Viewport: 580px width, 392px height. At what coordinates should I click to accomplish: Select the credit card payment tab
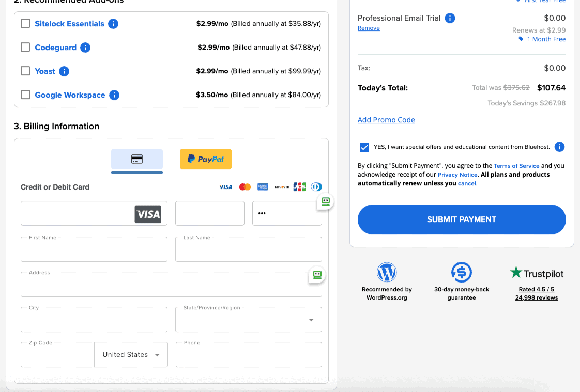[137, 159]
